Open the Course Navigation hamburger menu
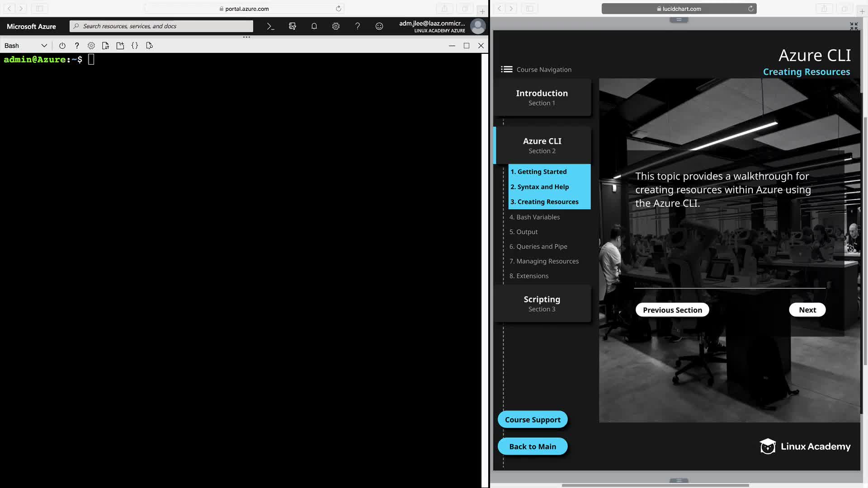The image size is (868, 488). point(507,69)
